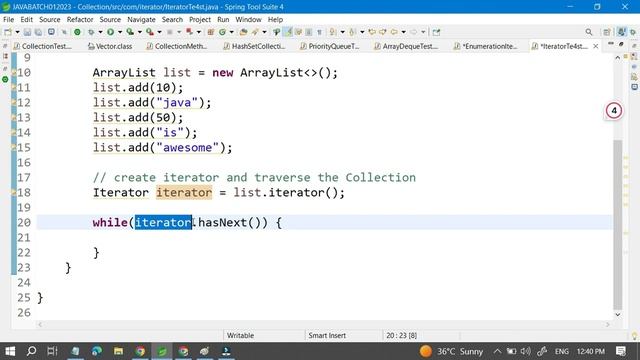Open Microsoft Edge from taskbar

click(97, 351)
